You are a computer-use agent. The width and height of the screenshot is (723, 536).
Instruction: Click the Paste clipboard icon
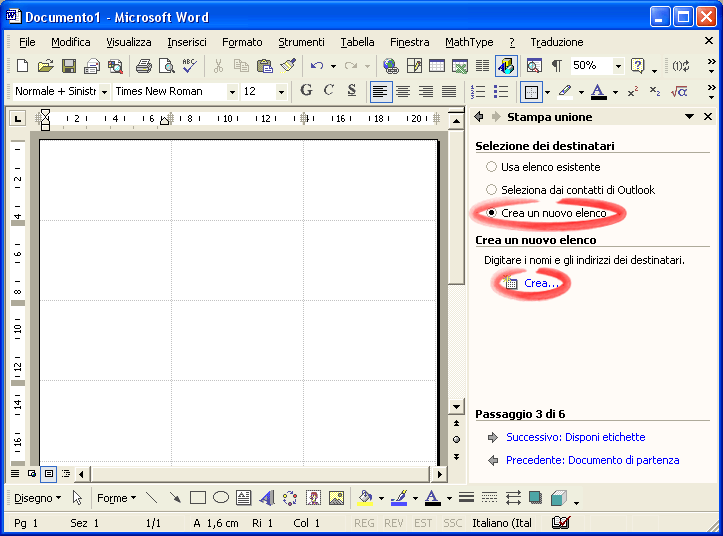pyautogui.click(x=265, y=66)
